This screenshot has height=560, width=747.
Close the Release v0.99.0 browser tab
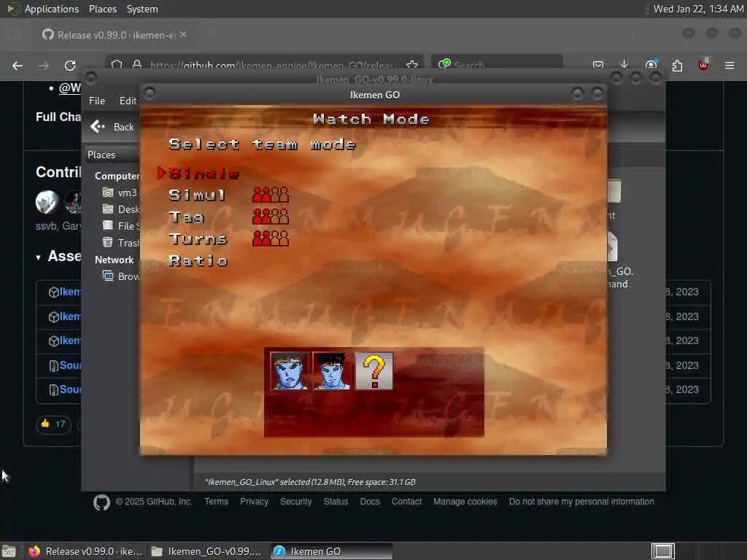(183, 35)
